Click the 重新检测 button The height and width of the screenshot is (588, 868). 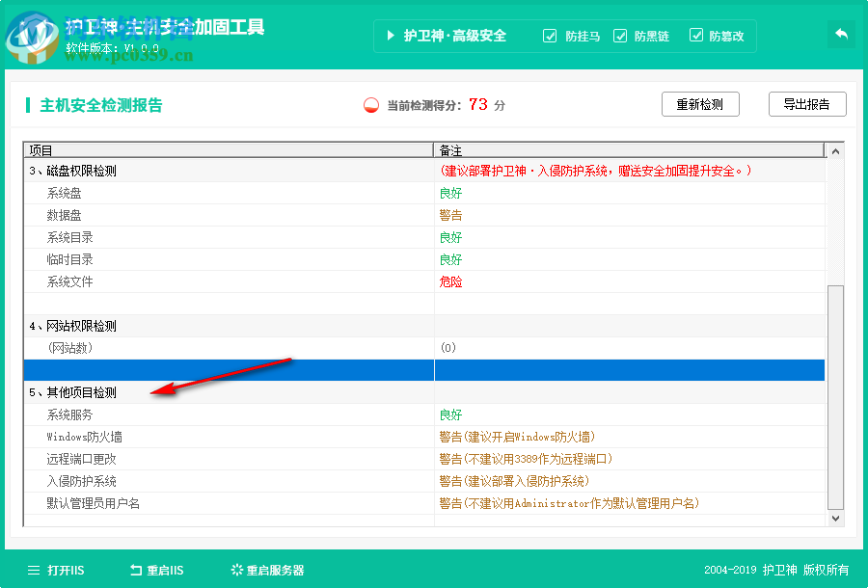[x=700, y=104]
